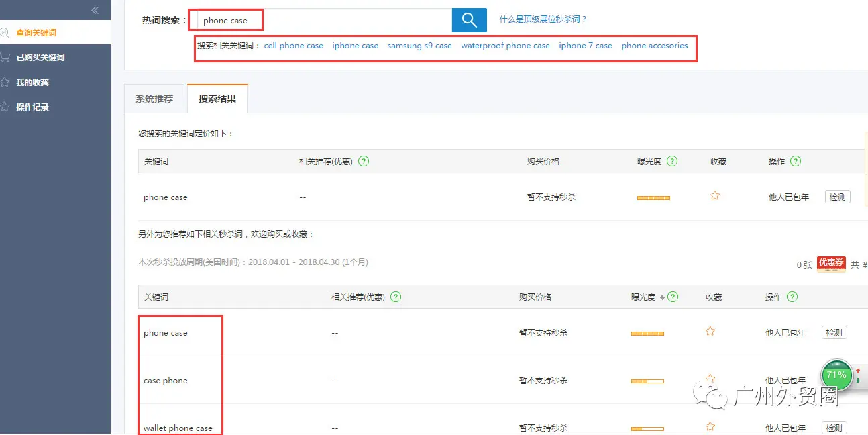Click the 本次秒杀投放周期 date range text
Screen dimensions: 868x435
click(253, 262)
